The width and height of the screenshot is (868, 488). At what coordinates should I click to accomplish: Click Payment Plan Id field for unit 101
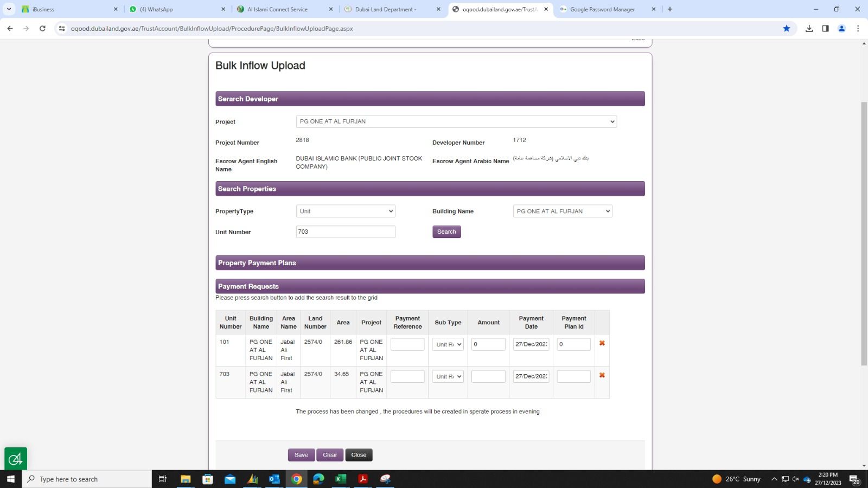click(574, 344)
